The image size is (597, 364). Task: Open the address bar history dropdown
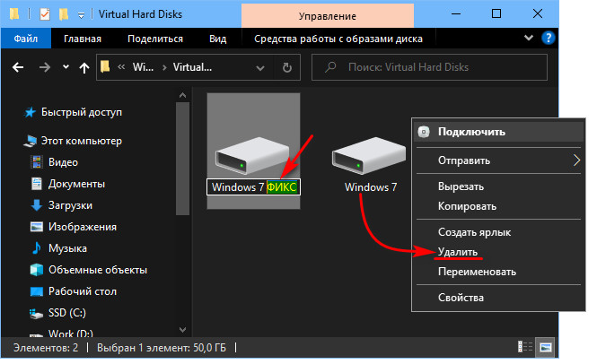[x=260, y=68]
